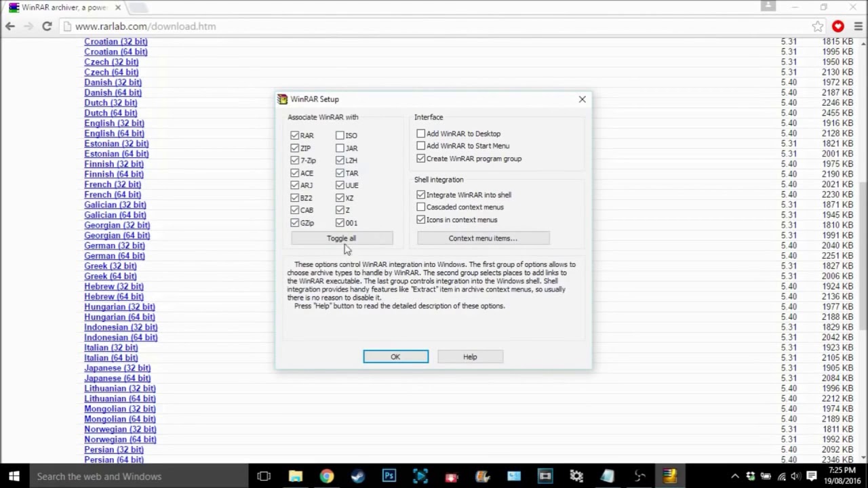Image resolution: width=868 pixels, height=488 pixels.
Task: Click the '2128 KB' size for English 64 bit
Action: click(x=837, y=134)
